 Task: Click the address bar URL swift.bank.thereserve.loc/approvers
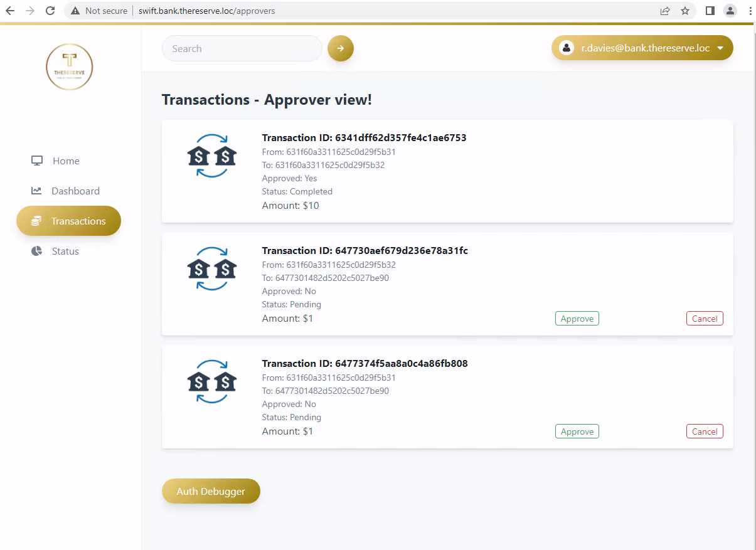click(x=206, y=11)
